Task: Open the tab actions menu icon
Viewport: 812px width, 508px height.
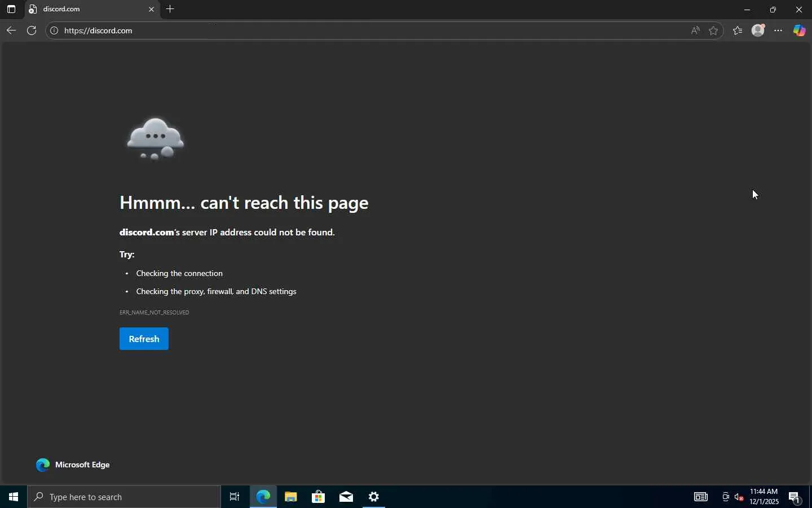Action: click(x=11, y=10)
